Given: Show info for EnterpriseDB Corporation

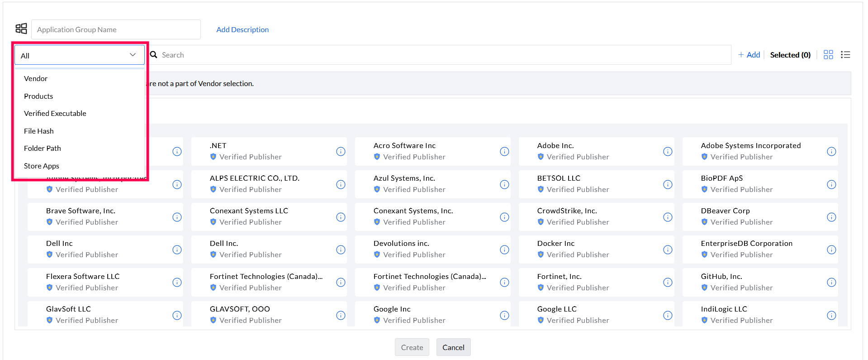Looking at the screenshot, I should point(831,250).
